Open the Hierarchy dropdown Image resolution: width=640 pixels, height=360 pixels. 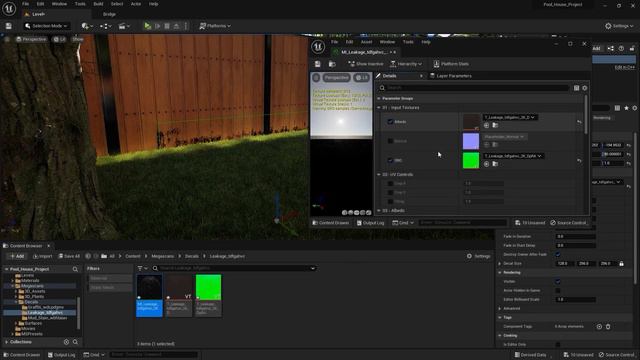pyautogui.click(x=406, y=64)
